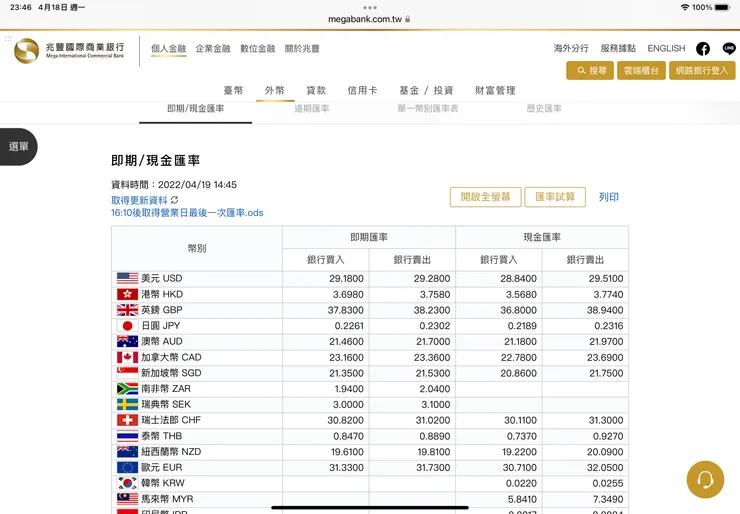Viewport: 740px width, 514px height.
Task: Click the HKD Hong Kong flag icon
Action: pyautogui.click(x=127, y=295)
